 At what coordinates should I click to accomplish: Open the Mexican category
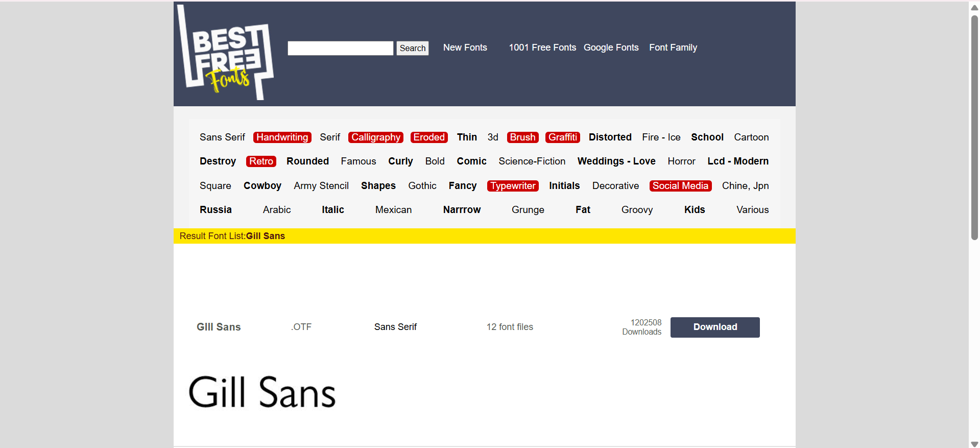coord(393,210)
